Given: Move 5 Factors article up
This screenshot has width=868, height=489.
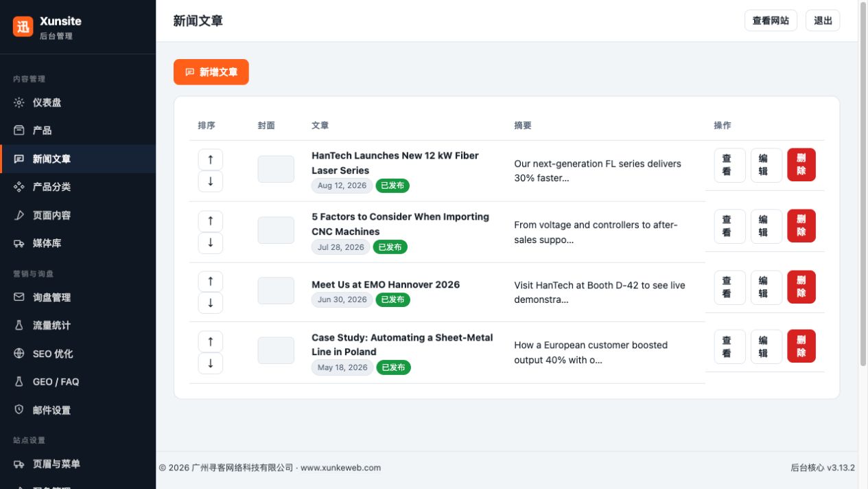Looking at the screenshot, I should click(210, 220).
